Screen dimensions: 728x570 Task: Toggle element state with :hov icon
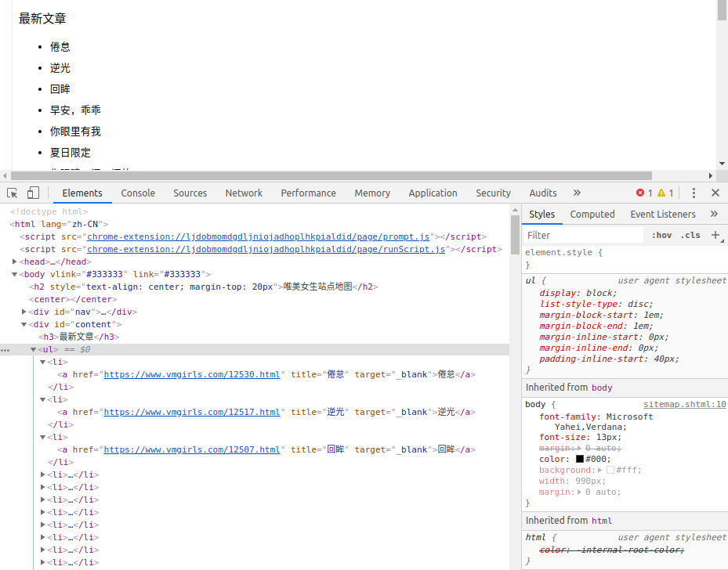pyautogui.click(x=662, y=235)
